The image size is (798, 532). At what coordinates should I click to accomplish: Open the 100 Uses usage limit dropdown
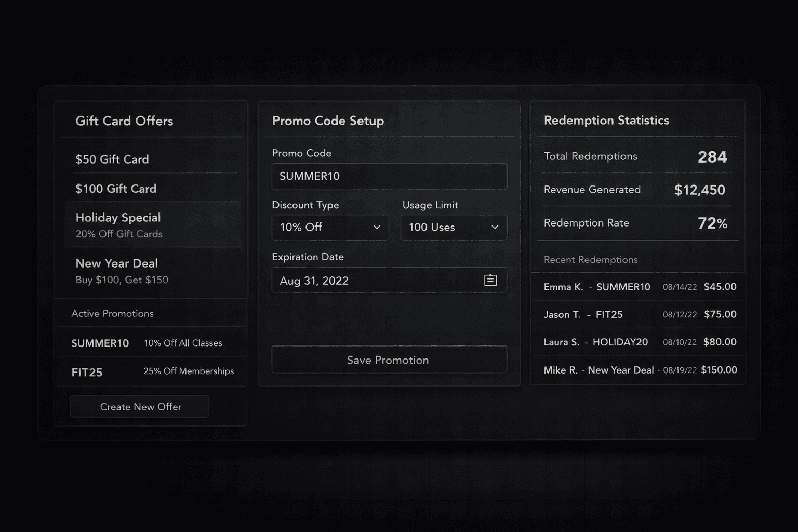point(454,227)
